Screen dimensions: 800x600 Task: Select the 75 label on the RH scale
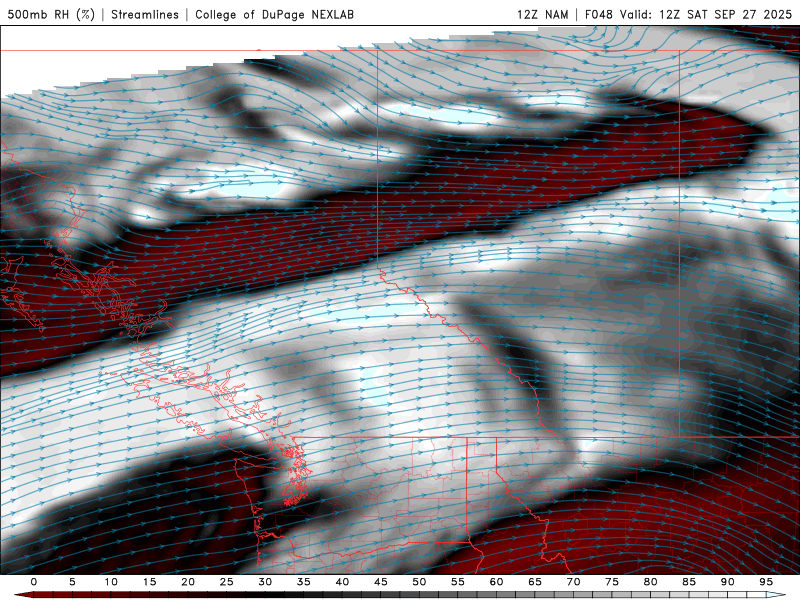pos(612,582)
